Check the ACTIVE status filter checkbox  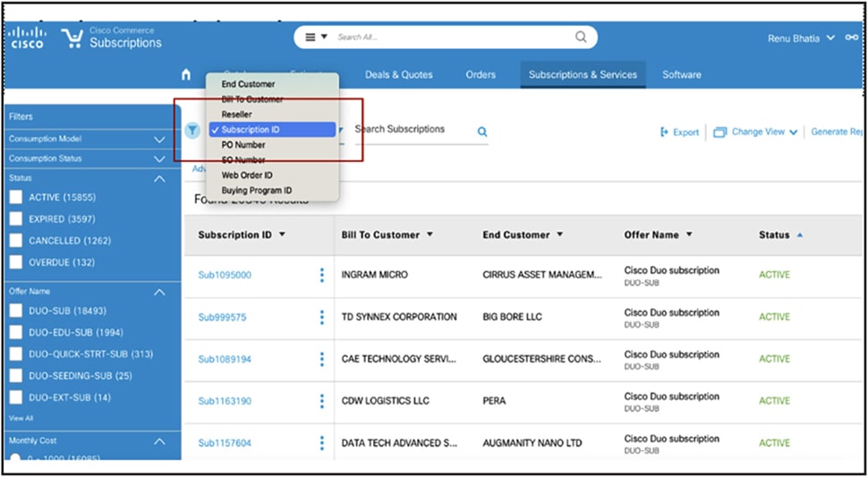(x=16, y=198)
